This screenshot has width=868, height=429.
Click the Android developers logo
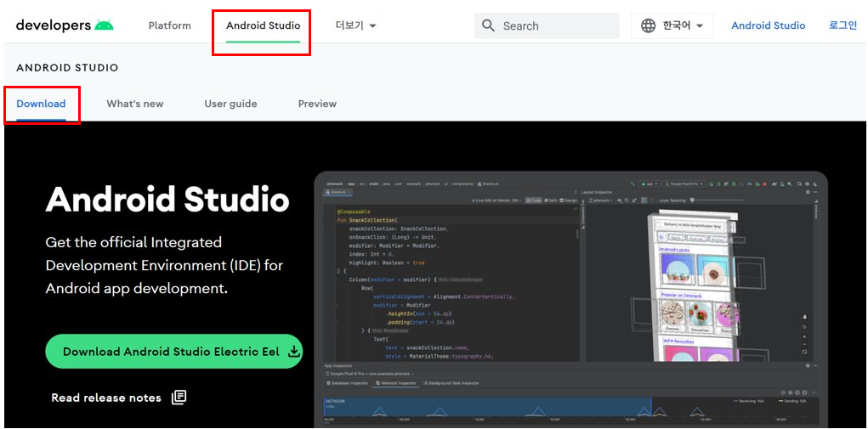65,25
